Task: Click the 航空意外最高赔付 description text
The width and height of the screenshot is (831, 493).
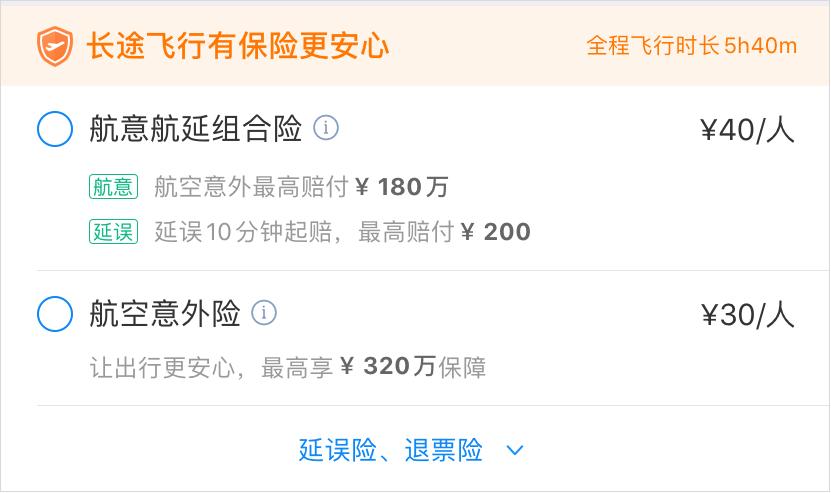Action: [x=252, y=187]
